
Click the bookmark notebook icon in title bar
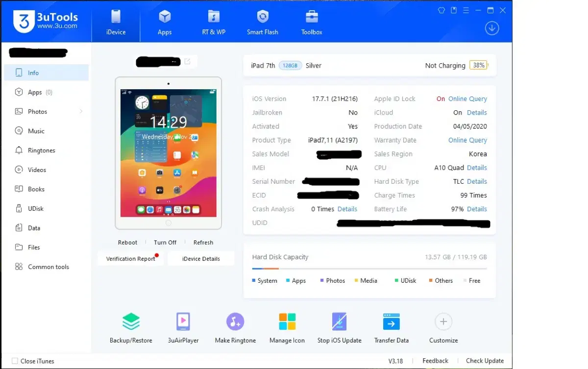[x=454, y=10]
